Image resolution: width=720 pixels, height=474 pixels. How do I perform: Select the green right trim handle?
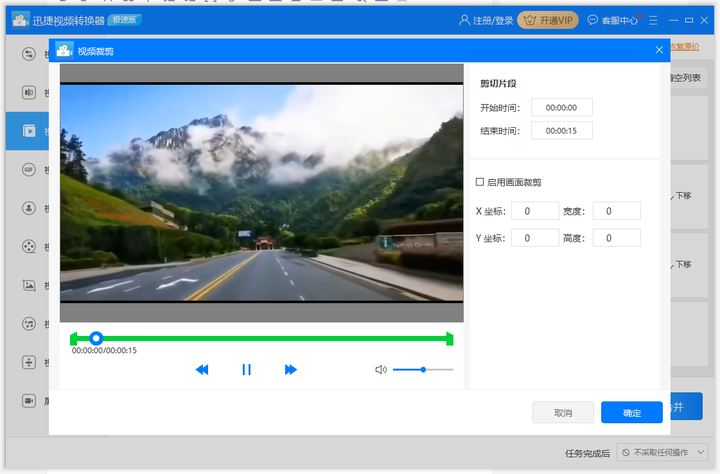(x=450, y=339)
